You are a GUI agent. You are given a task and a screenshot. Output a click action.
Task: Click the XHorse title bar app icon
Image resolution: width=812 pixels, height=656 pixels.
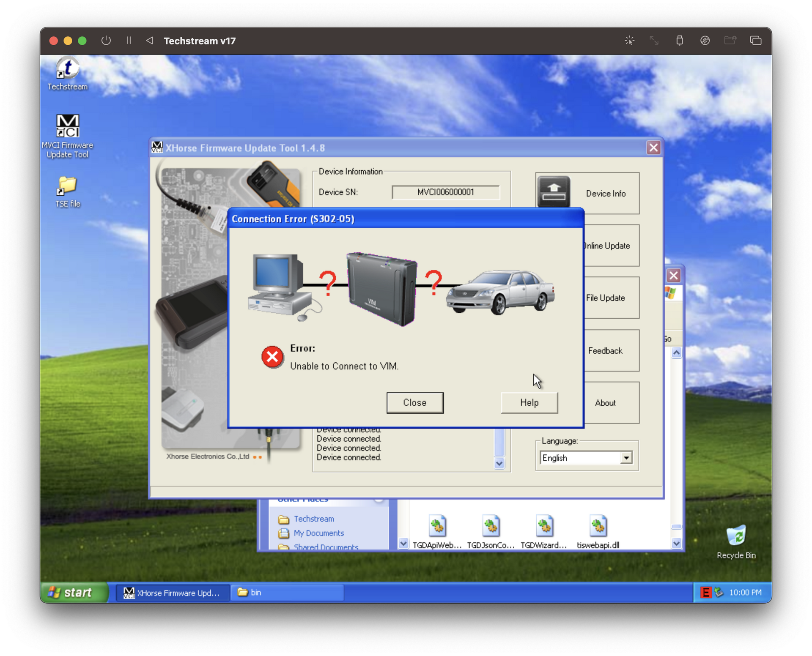[x=157, y=148]
